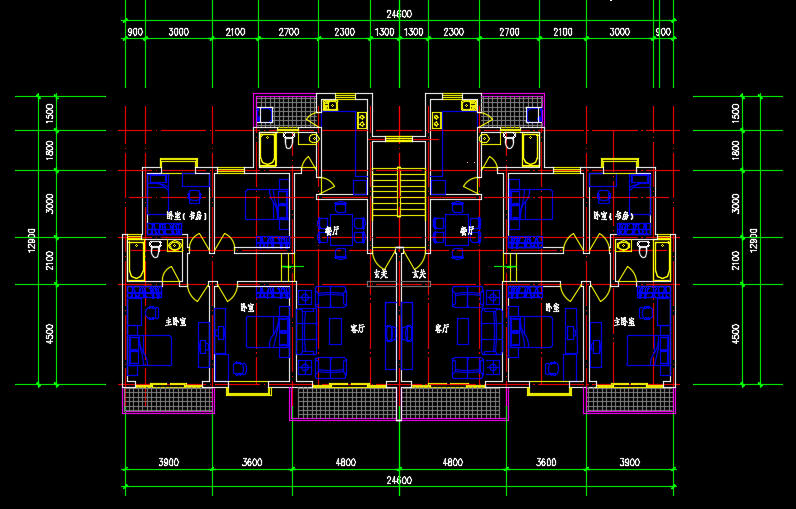Select the left apartment's 餐厅 label
The height and width of the screenshot is (509, 796).
pyautogui.click(x=332, y=231)
